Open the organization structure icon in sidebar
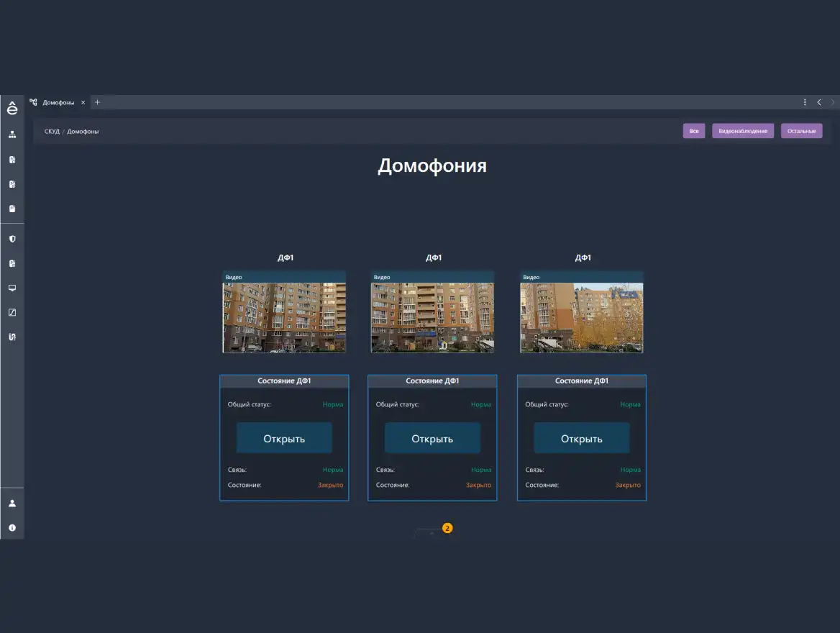 [12, 134]
